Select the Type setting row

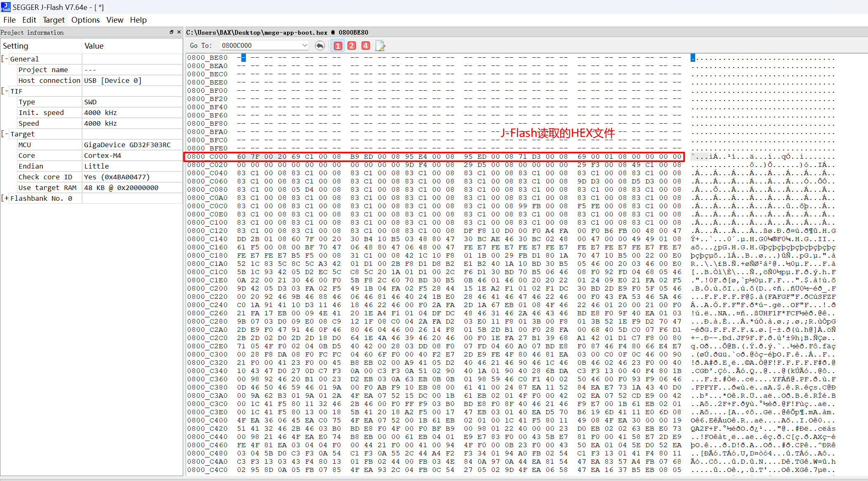92,102
